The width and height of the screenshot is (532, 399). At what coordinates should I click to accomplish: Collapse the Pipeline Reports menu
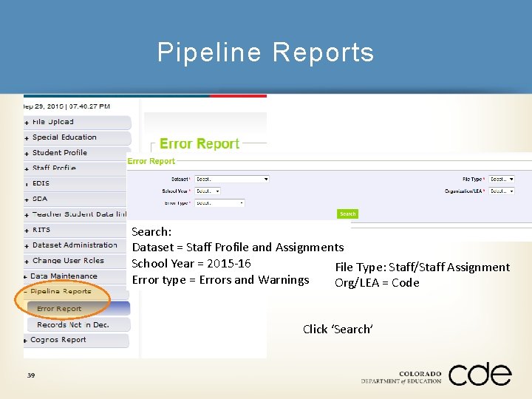pyautogui.click(x=75, y=292)
